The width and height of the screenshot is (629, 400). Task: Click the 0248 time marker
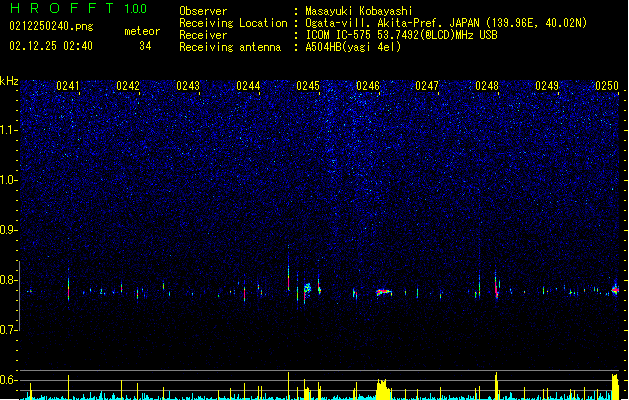[x=487, y=86]
